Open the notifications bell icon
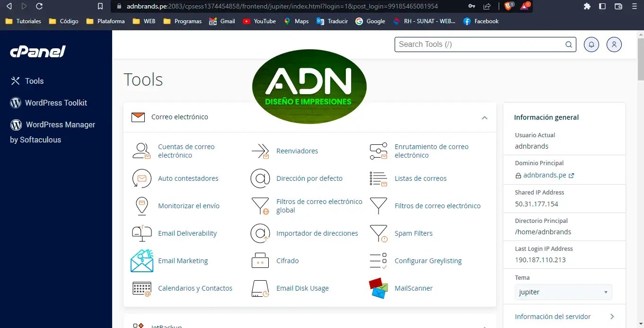Viewport: 644px width, 328px height. pyautogui.click(x=591, y=44)
